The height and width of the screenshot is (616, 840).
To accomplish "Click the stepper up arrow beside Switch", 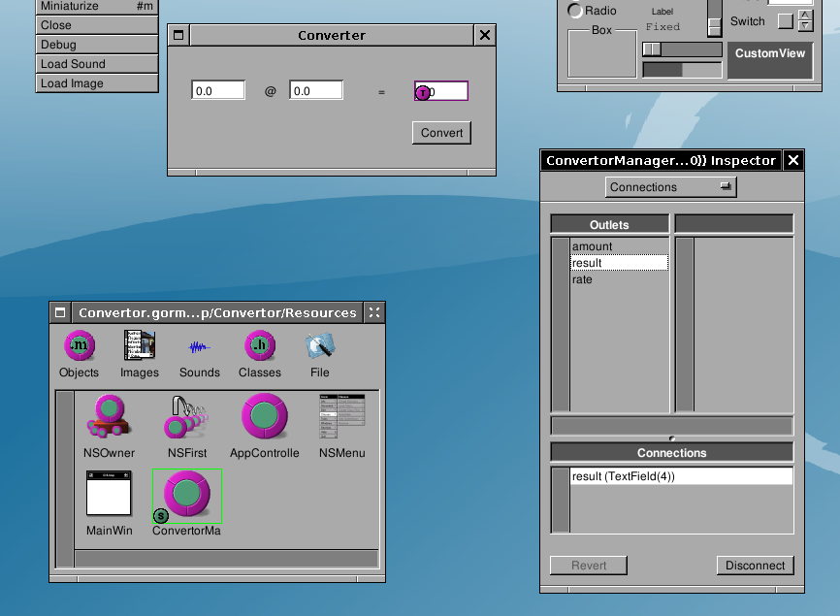I will (x=805, y=16).
